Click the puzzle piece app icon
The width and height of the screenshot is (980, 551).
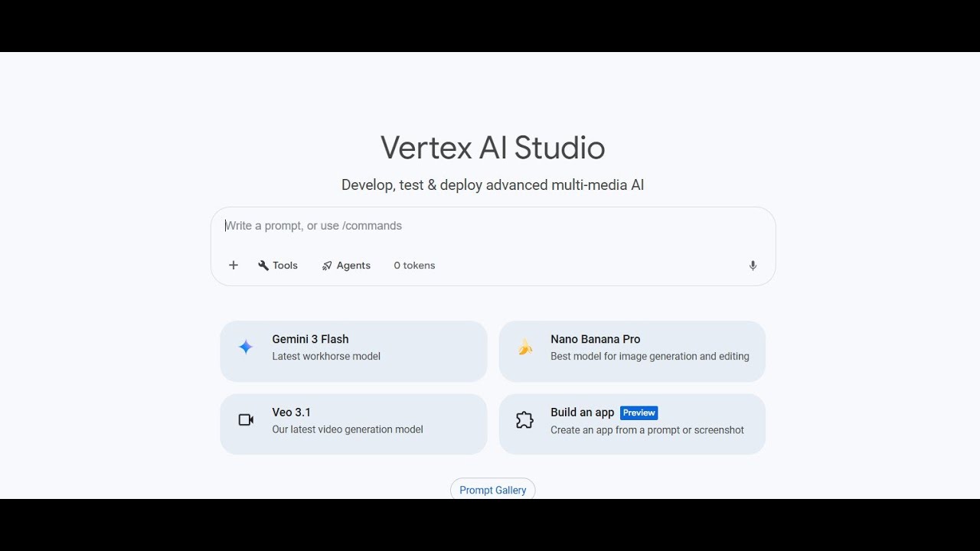pyautogui.click(x=524, y=420)
